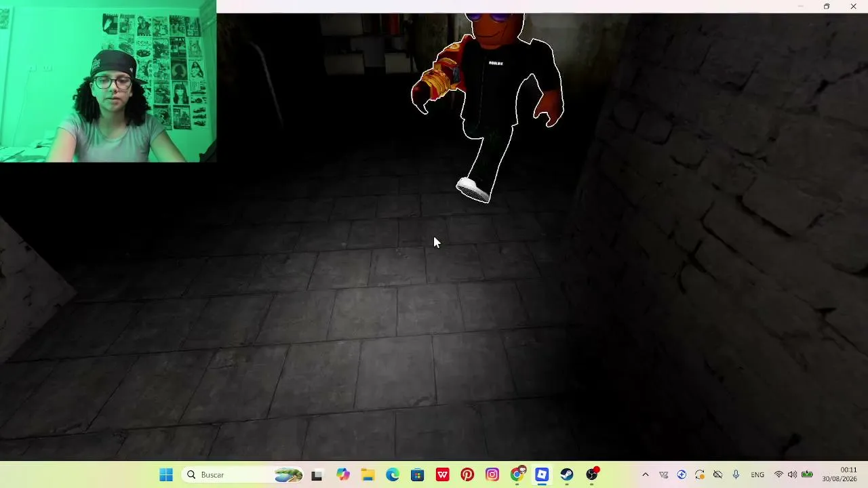The height and width of the screenshot is (488, 868).
Task: Click the battery status icon
Action: click(807, 475)
